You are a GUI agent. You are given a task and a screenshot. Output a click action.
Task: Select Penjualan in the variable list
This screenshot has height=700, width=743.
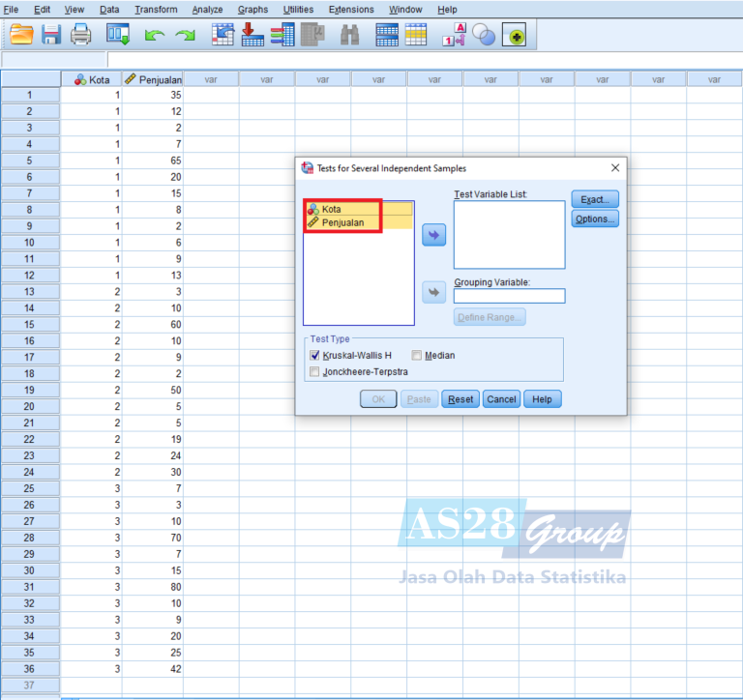[344, 223]
